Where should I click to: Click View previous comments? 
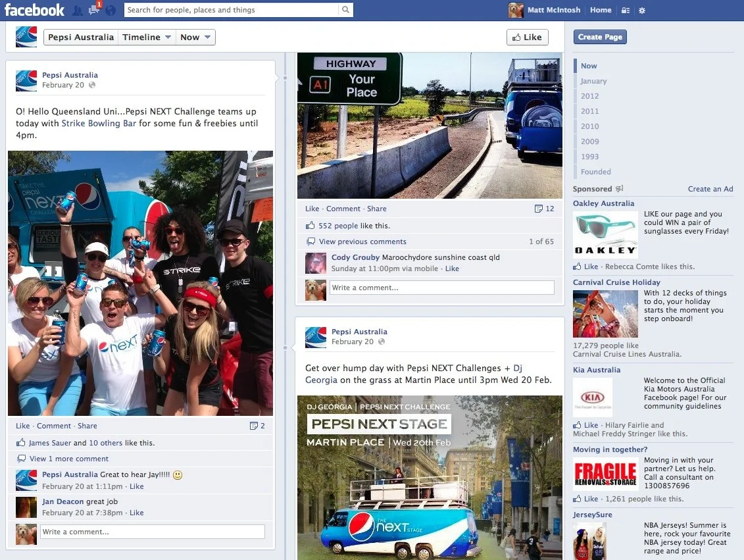pyautogui.click(x=362, y=242)
